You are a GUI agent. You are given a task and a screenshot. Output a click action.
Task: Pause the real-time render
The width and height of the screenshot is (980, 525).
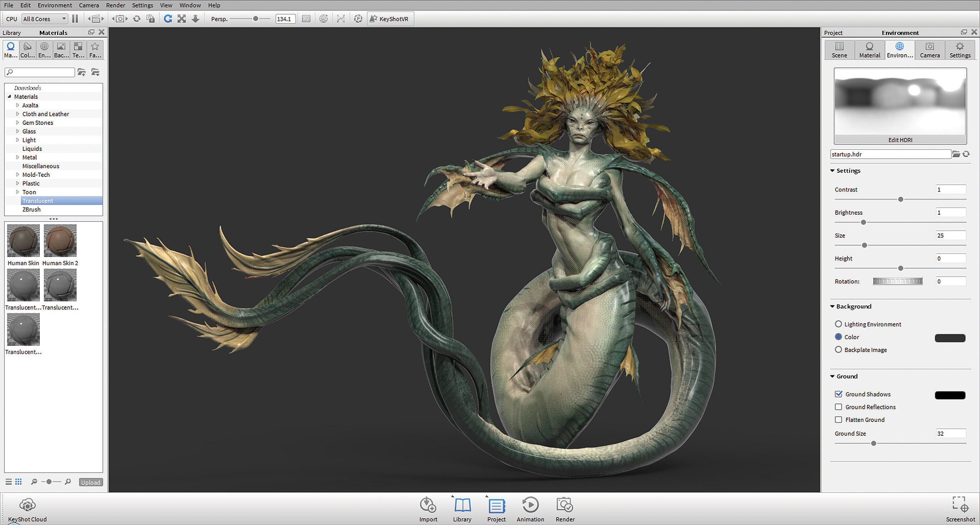[75, 19]
